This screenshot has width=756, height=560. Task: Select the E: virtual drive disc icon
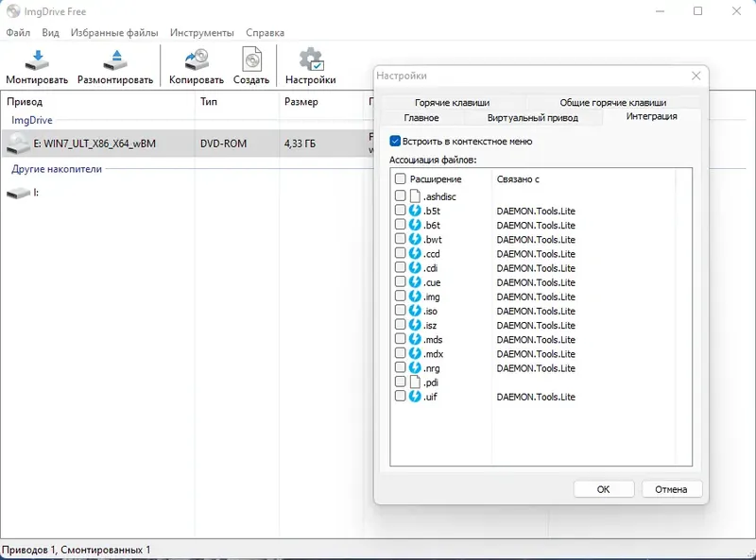tap(19, 144)
